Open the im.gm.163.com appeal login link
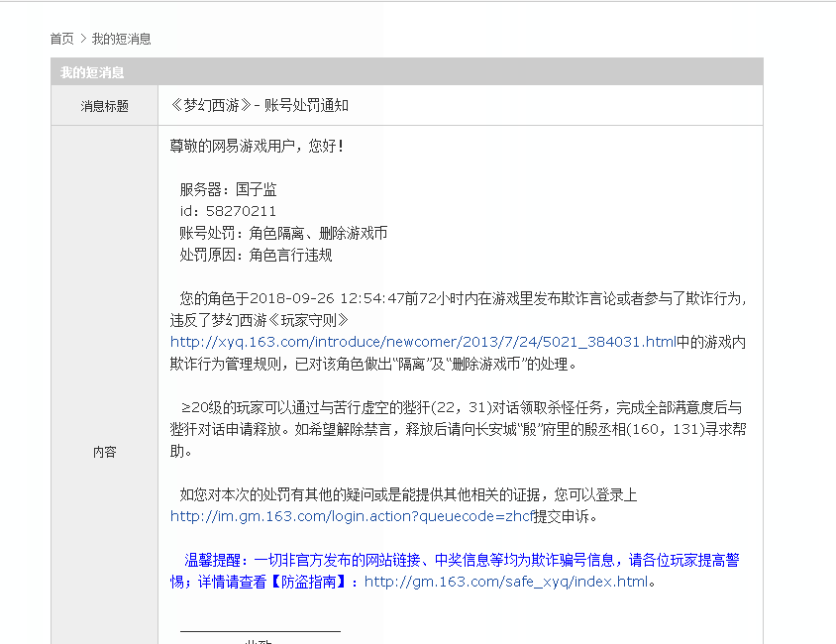The width and height of the screenshot is (836, 644). pyautogui.click(x=352, y=516)
